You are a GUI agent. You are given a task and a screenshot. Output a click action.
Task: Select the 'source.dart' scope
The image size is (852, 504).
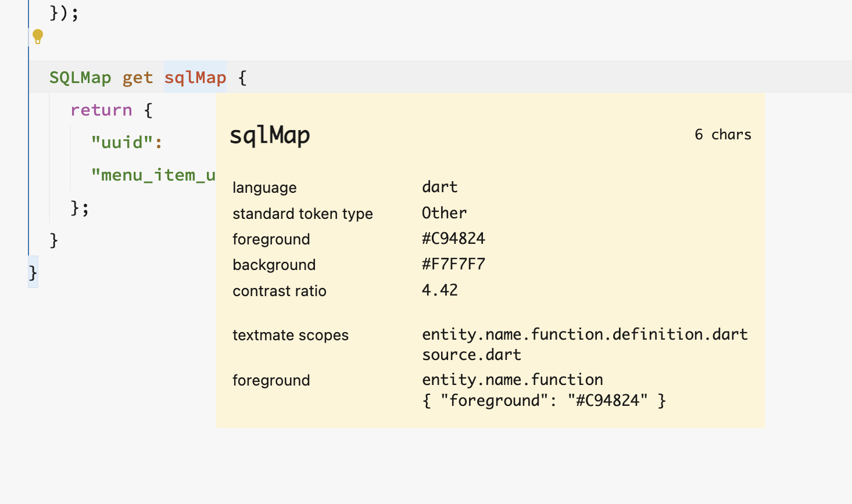coord(472,355)
